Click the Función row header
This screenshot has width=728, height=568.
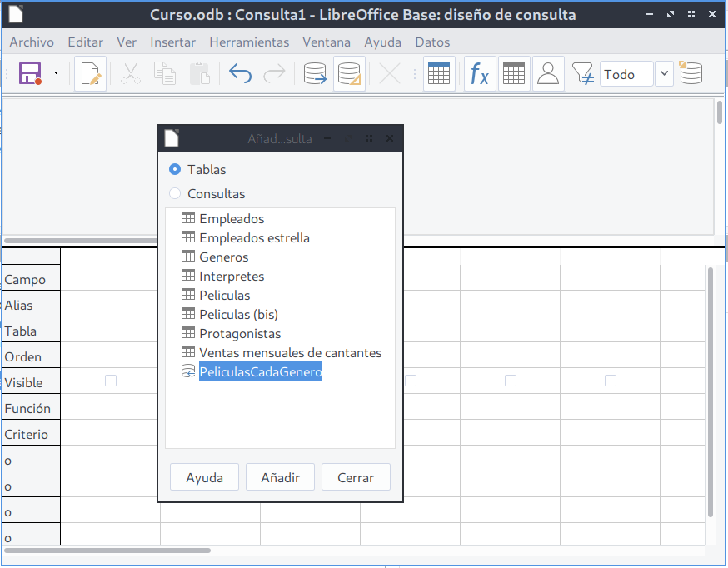pyautogui.click(x=31, y=409)
